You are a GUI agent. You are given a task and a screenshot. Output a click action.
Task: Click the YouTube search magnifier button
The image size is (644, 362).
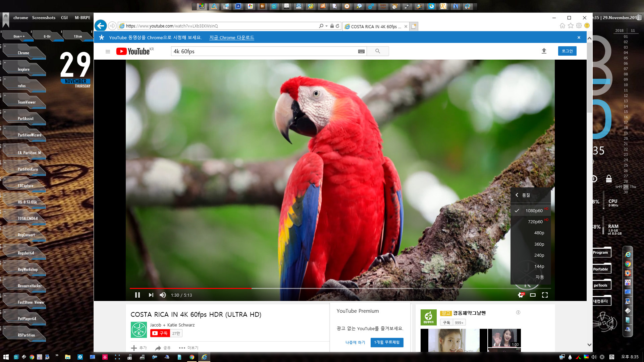pos(378,51)
